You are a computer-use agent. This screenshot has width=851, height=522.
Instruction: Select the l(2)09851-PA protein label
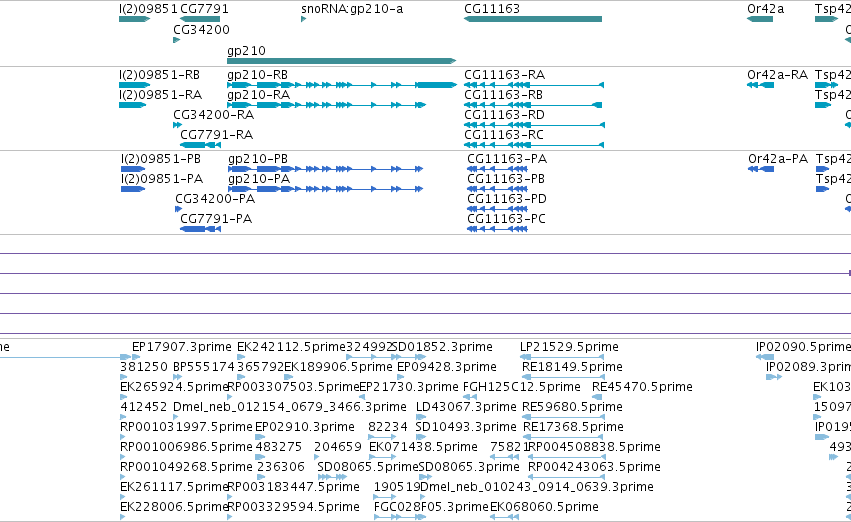162,179
